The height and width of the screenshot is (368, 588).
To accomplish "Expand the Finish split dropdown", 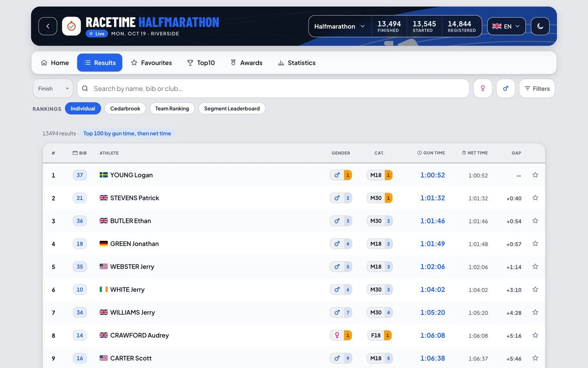I will [53, 88].
